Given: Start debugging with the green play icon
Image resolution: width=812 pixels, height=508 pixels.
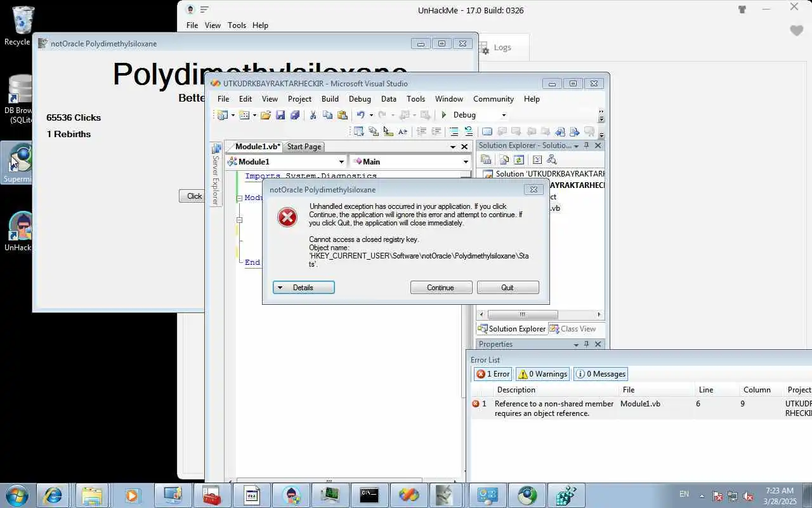Looking at the screenshot, I should (444, 115).
